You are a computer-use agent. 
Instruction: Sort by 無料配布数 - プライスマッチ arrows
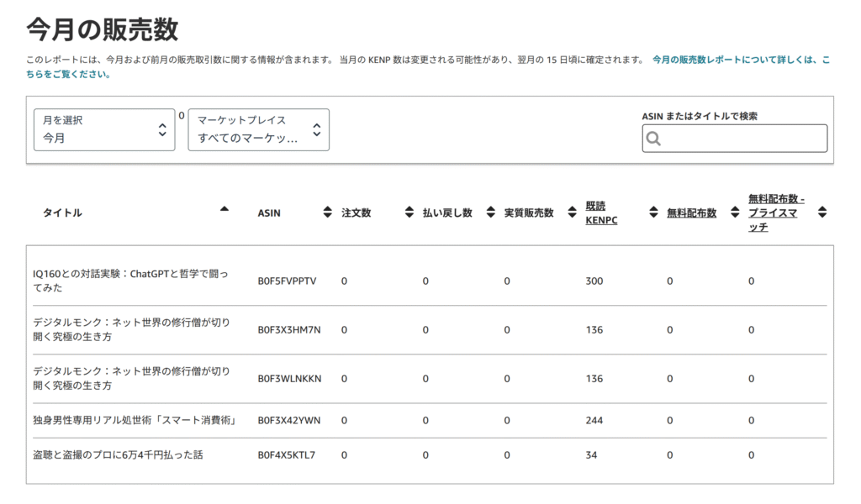coord(821,213)
